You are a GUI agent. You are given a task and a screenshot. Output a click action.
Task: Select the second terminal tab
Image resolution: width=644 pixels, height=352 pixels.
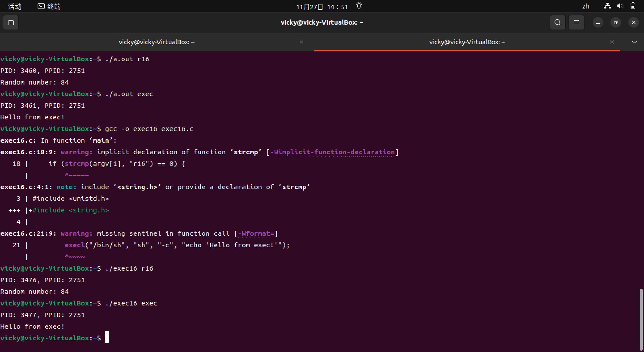(467, 42)
